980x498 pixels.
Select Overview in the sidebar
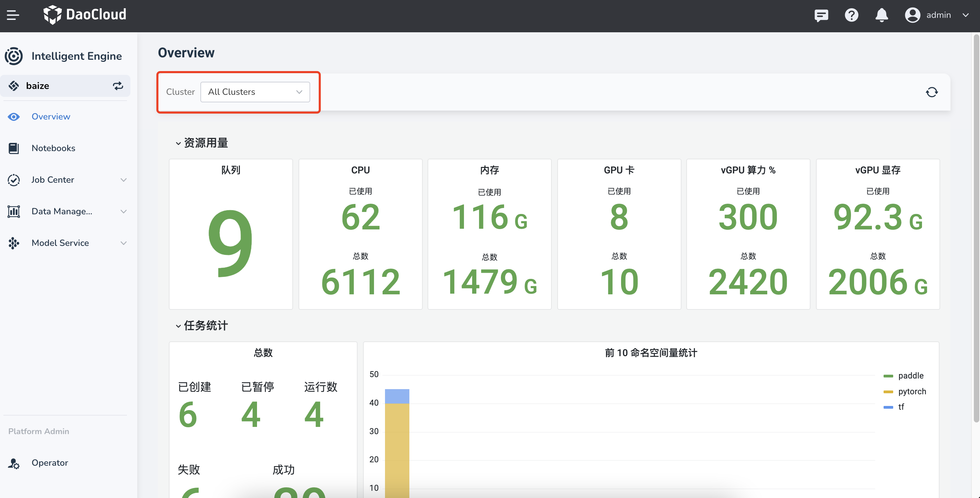(50, 116)
